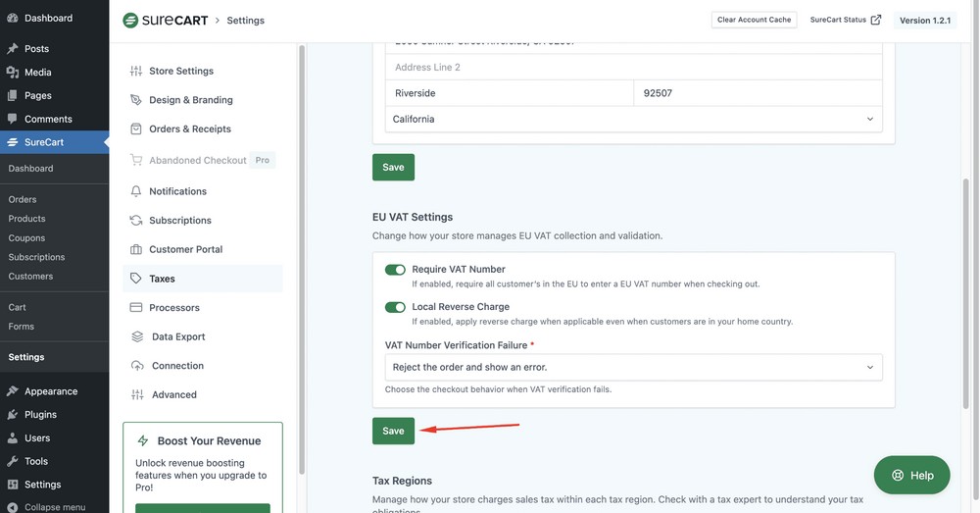
Task: Click Clear Account Cache button
Action: click(754, 20)
